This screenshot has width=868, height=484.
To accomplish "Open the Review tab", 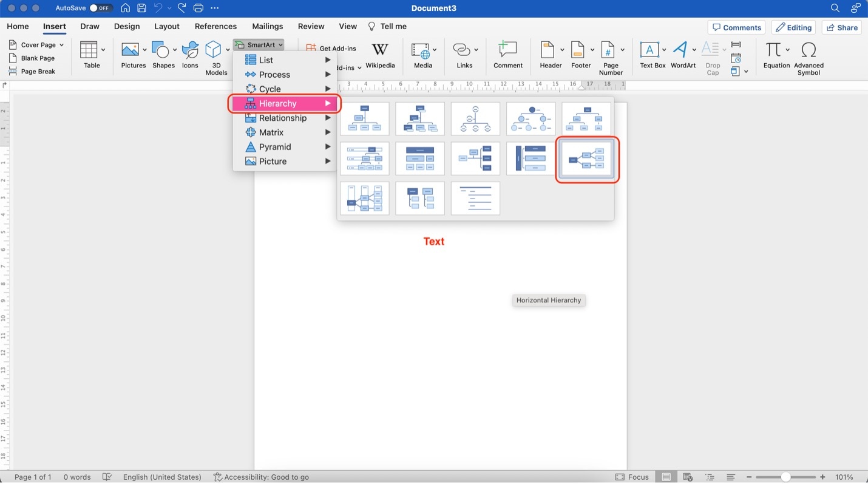I will point(311,27).
